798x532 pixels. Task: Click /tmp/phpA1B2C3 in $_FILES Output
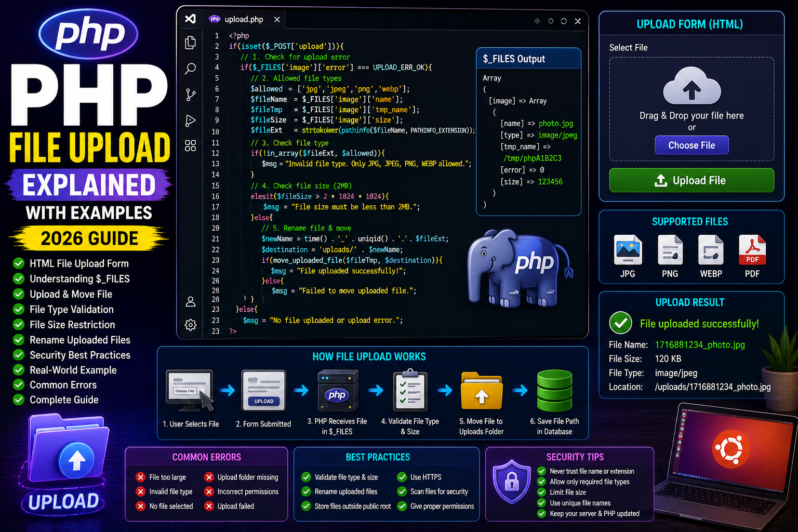(x=532, y=158)
